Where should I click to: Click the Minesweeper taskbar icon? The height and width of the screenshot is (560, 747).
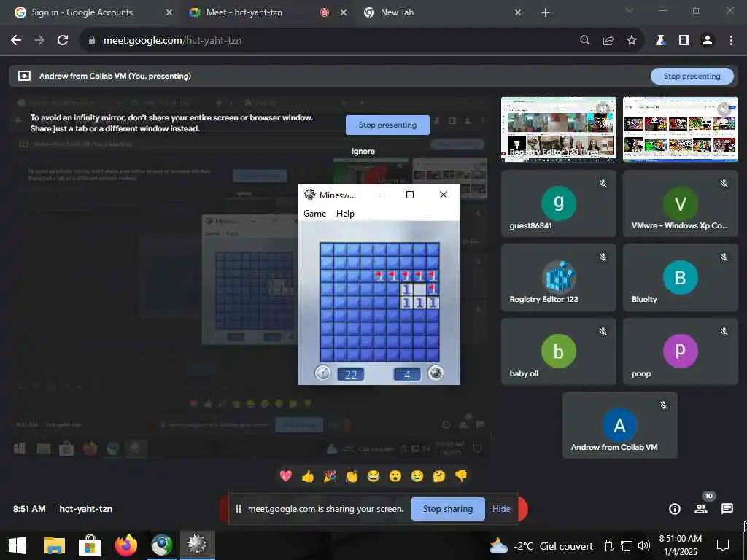pyautogui.click(x=197, y=544)
